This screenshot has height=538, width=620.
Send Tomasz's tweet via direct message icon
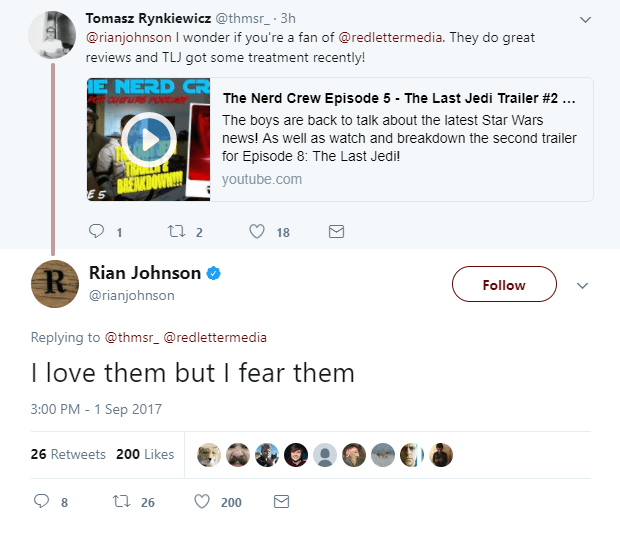[336, 231]
